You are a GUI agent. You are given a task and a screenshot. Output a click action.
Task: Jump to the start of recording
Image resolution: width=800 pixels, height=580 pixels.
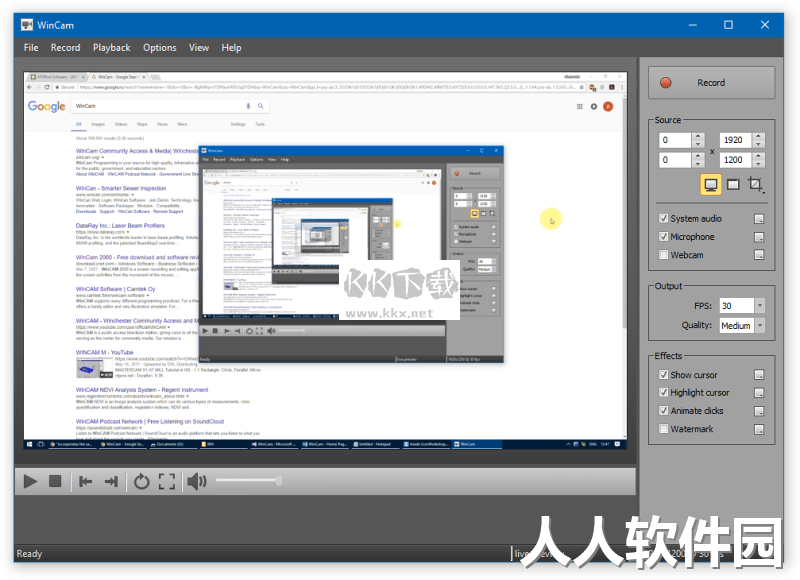[x=85, y=481]
